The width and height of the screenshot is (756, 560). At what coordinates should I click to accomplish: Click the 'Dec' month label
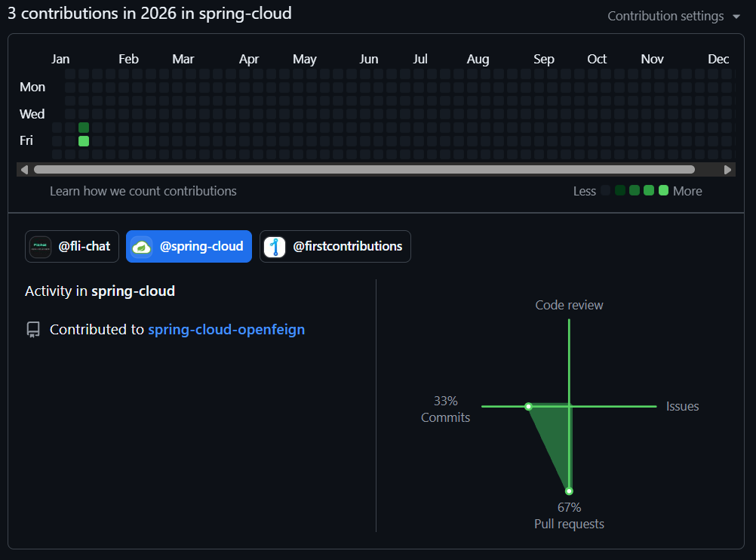[x=718, y=59]
